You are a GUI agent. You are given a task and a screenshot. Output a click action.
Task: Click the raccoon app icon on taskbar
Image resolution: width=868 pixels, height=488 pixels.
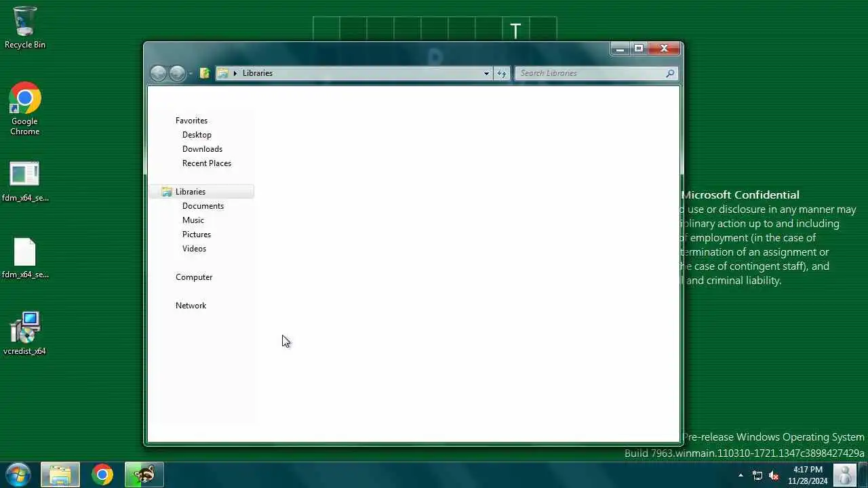coord(144,474)
